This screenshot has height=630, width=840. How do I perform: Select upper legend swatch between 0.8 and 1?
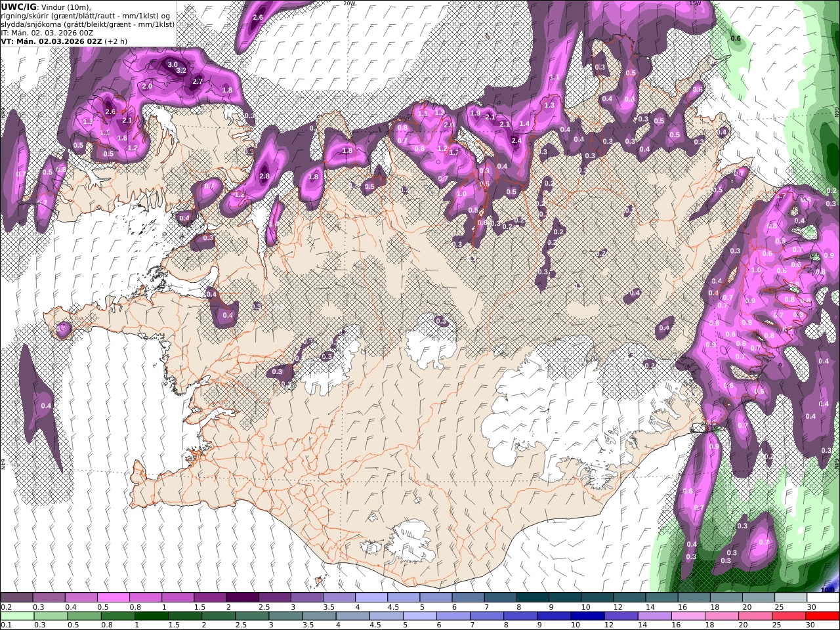[145, 598]
